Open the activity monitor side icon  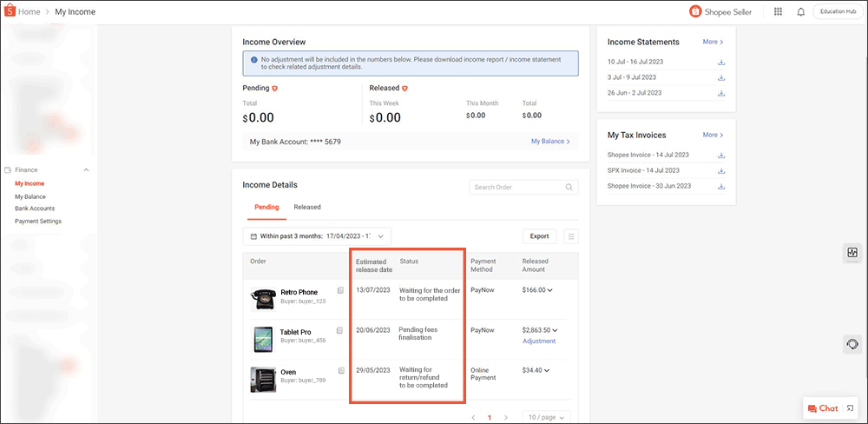click(852, 253)
